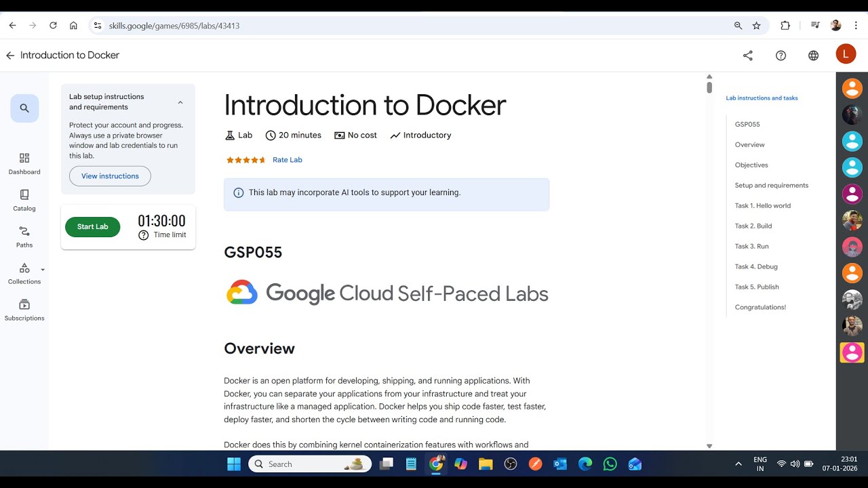Screen dimensions: 868x488
Task: Open the Windows Start menu
Action: point(233,464)
